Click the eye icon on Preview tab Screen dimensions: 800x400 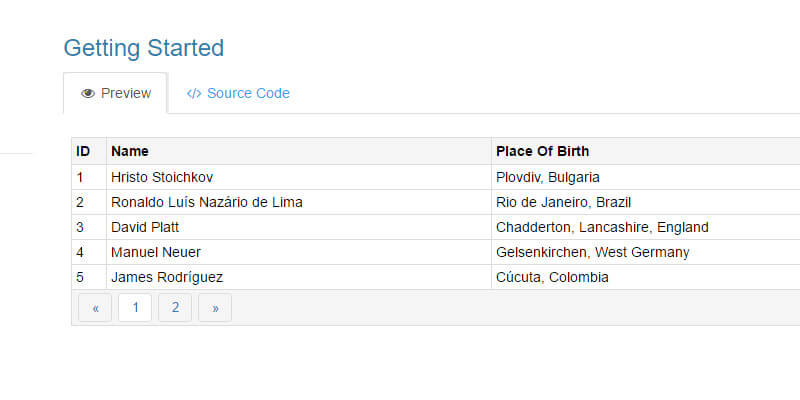coord(88,94)
